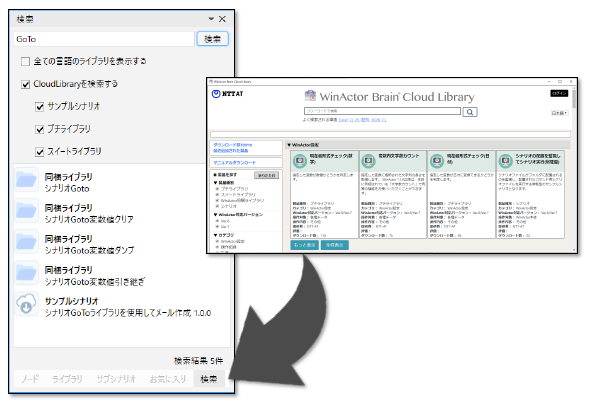
Task: Open the search panel's options dropdown arrow
Action: 211,19
